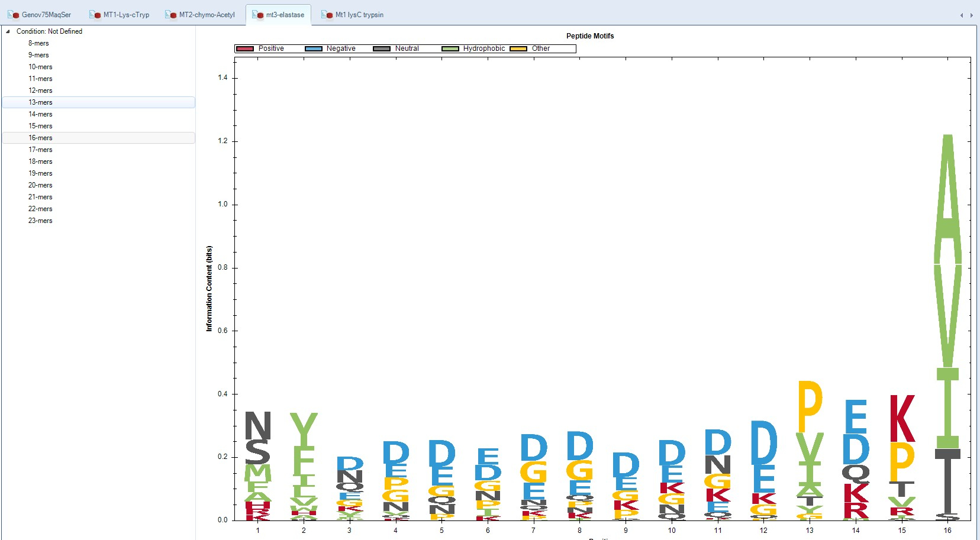Select the 13-mers entry
The width and height of the screenshot is (980, 540).
pos(40,102)
